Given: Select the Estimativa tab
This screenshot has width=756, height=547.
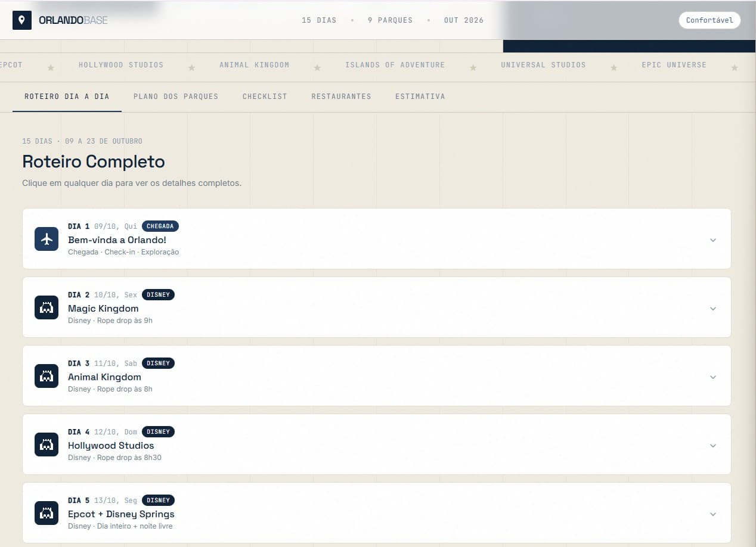Looking at the screenshot, I should coord(420,97).
